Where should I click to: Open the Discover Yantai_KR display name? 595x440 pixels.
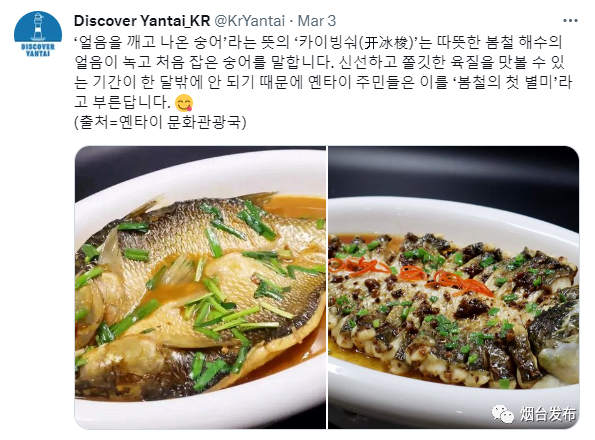(142, 20)
